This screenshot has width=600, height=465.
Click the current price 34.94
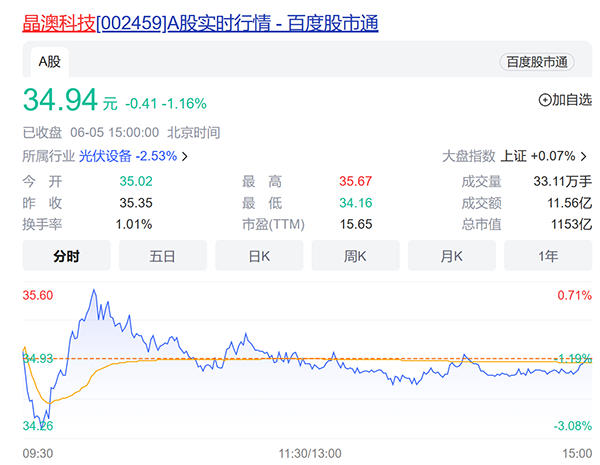(60, 100)
